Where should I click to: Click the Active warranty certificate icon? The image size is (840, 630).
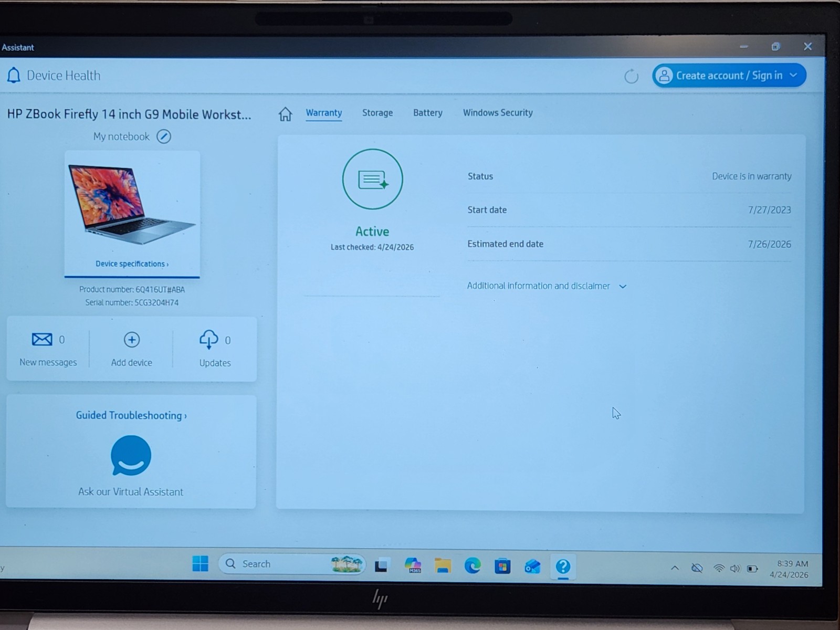(x=373, y=179)
